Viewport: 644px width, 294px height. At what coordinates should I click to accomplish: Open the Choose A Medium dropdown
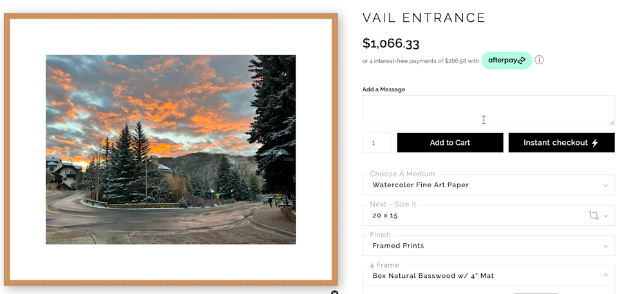605,185
